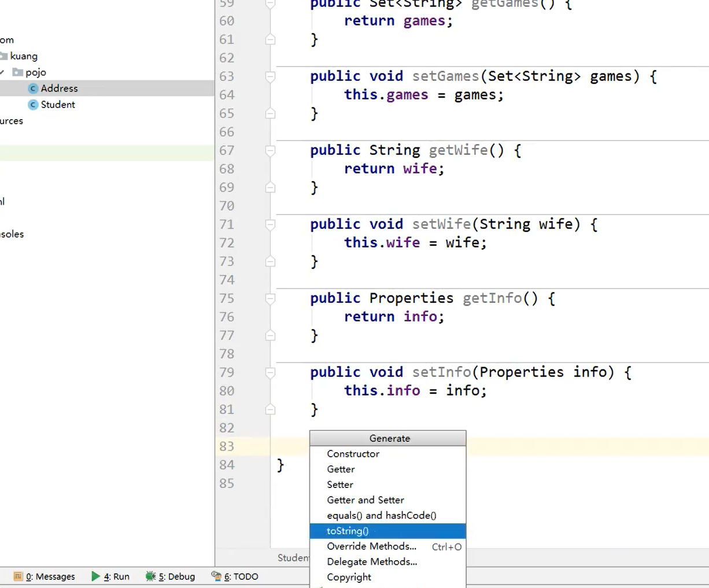Open the TODO tool window
Viewport: 709px width, 588px height.
tap(234, 576)
